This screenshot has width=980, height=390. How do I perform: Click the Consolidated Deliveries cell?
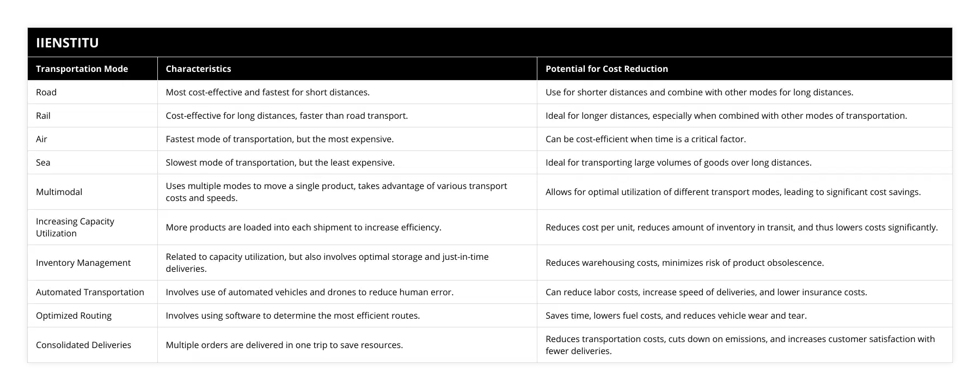[x=83, y=345]
